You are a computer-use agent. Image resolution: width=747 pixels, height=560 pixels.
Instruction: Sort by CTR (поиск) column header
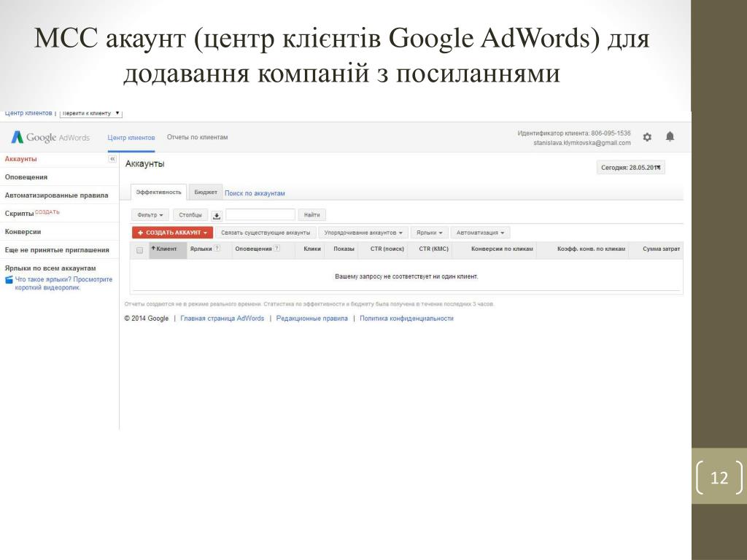(387, 249)
